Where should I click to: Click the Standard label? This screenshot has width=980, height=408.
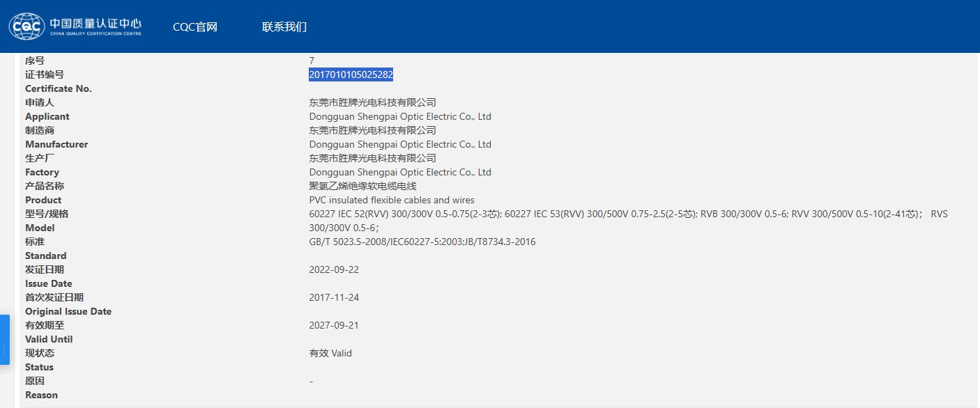[x=46, y=256]
